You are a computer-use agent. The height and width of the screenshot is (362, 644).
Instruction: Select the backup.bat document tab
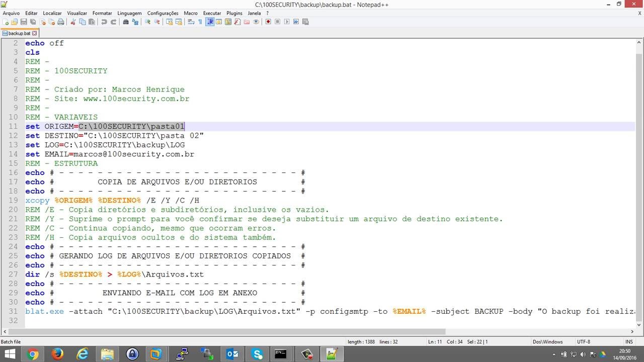point(19,33)
